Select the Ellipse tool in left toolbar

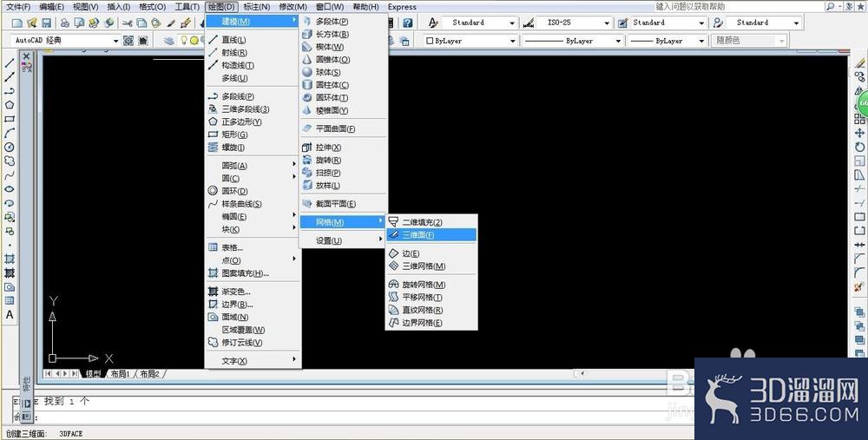[x=10, y=189]
